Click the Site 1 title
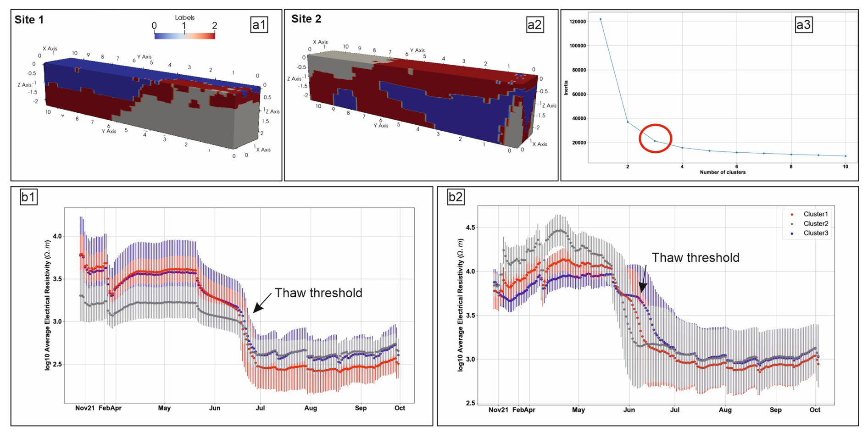The image size is (868, 438). pyautogui.click(x=29, y=20)
